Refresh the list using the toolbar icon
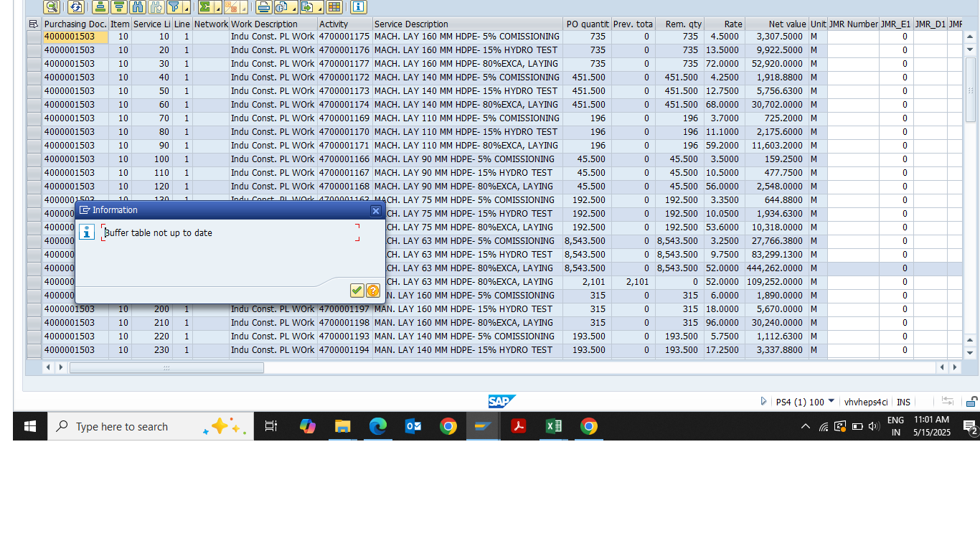The height and width of the screenshot is (551, 980). pyautogui.click(x=75, y=7)
